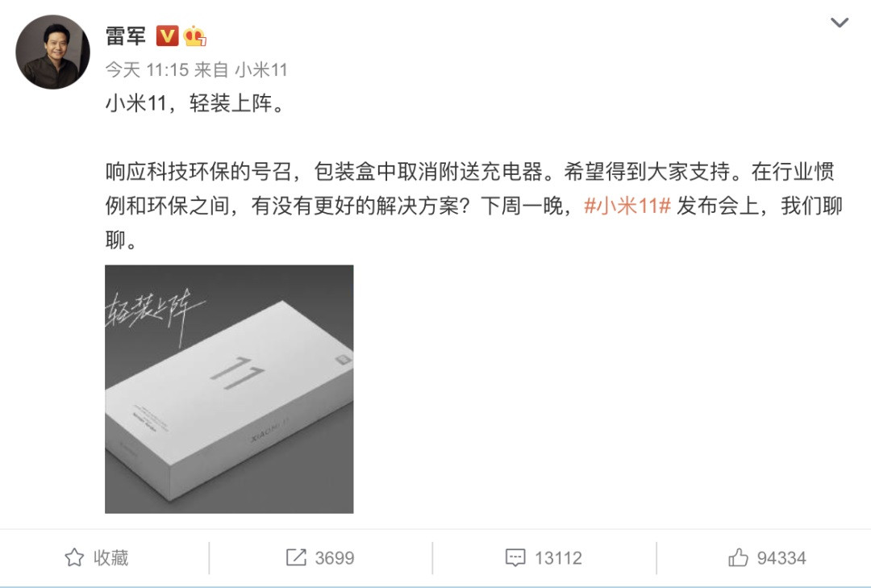Open the 雷军 username link
The image size is (871, 588).
(x=126, y=36)
